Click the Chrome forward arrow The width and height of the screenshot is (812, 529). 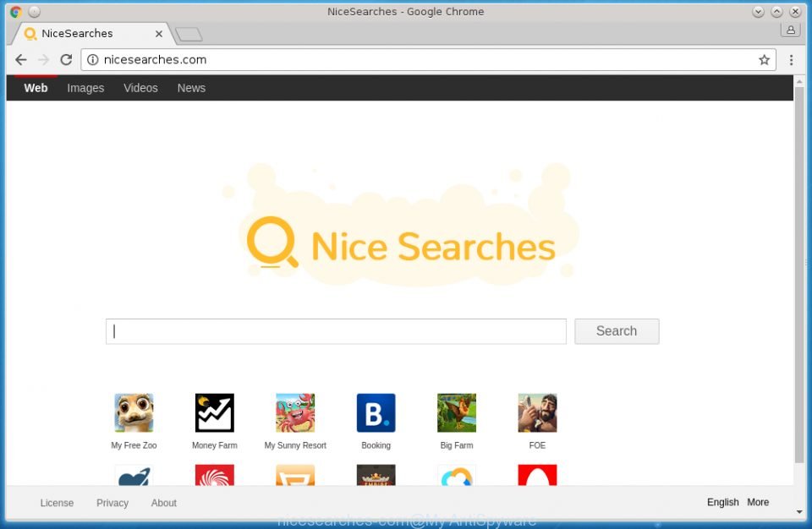pos(43,59)
